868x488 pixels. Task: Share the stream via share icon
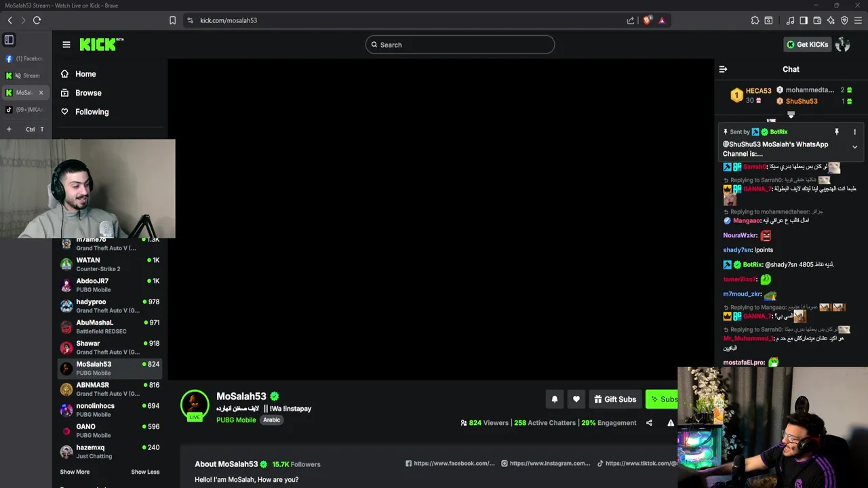649,423
